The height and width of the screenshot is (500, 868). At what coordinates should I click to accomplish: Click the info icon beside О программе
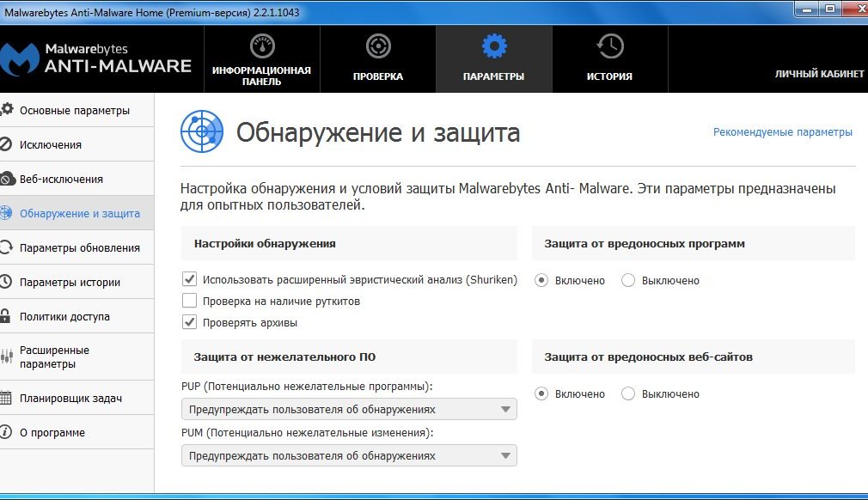5,432
